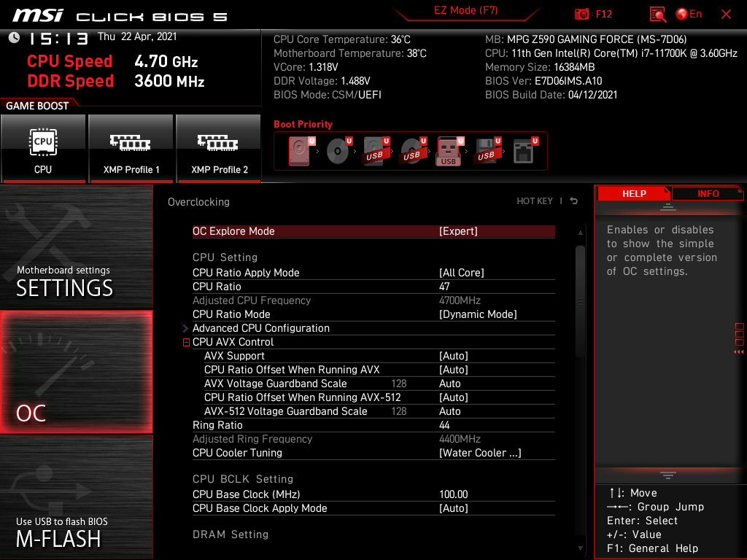Image resolution: width=747 pixels, height=560 pixels.
Task: Toggle the CPU Game Boost button
Action: (x=43, y=149)
